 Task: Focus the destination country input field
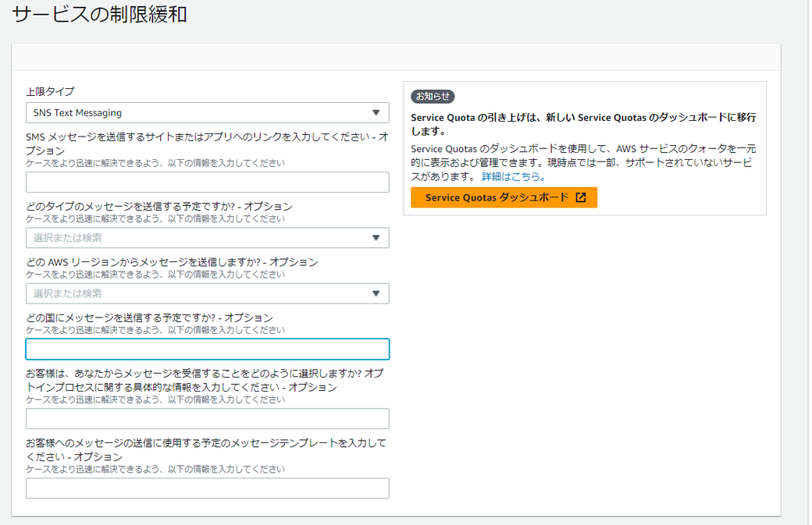[207, 349]
